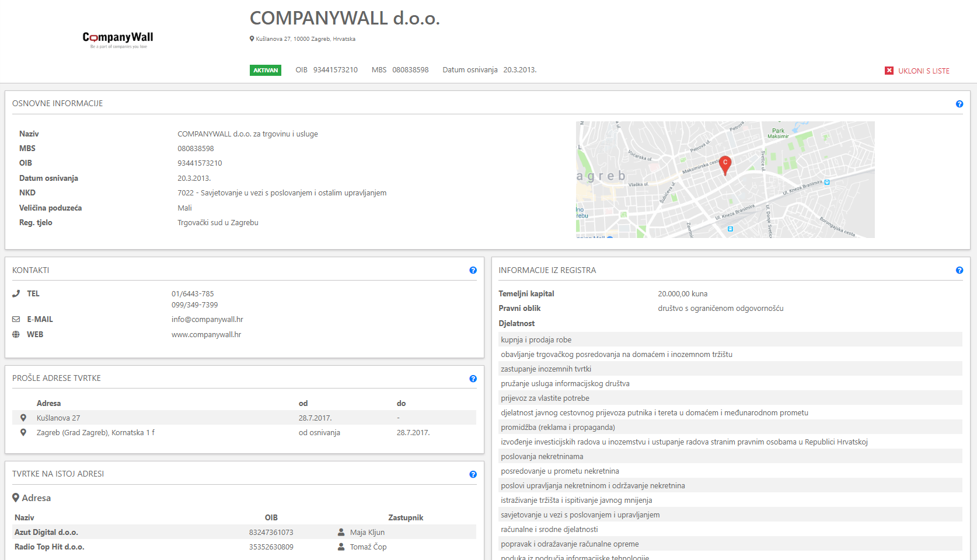Click phone number 01/6443-785
The width and height of the screenshot is (977, 560).
pyautogui.click(x=193, y=293)
